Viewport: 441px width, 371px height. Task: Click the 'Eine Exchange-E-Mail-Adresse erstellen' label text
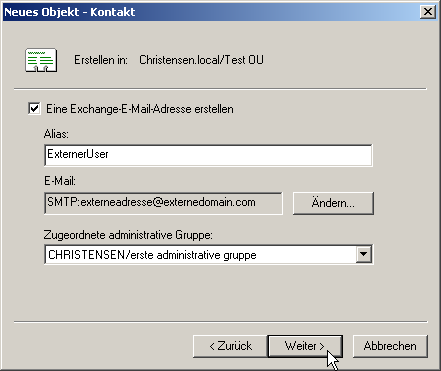(140, 109)
